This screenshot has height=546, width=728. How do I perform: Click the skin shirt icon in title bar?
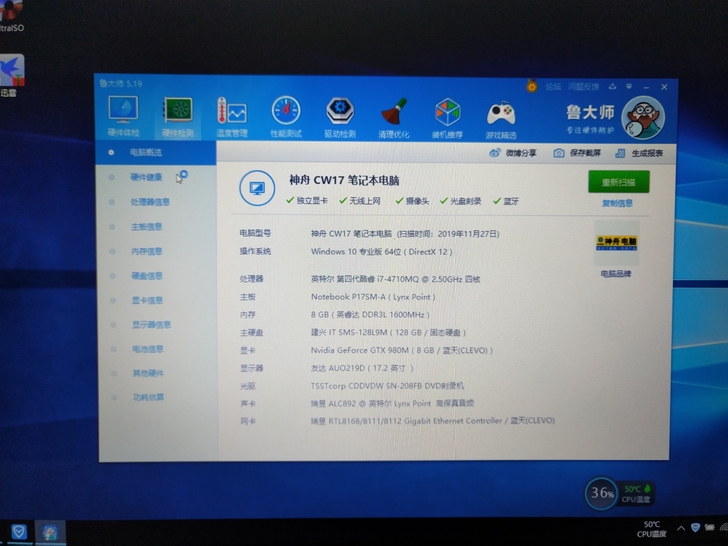click(x=612, y=87)
